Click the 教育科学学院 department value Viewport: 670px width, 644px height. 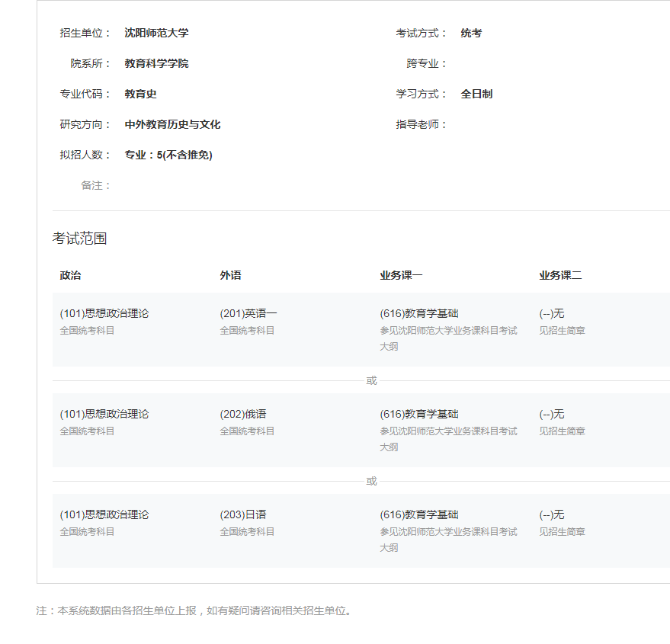(156, 63)
